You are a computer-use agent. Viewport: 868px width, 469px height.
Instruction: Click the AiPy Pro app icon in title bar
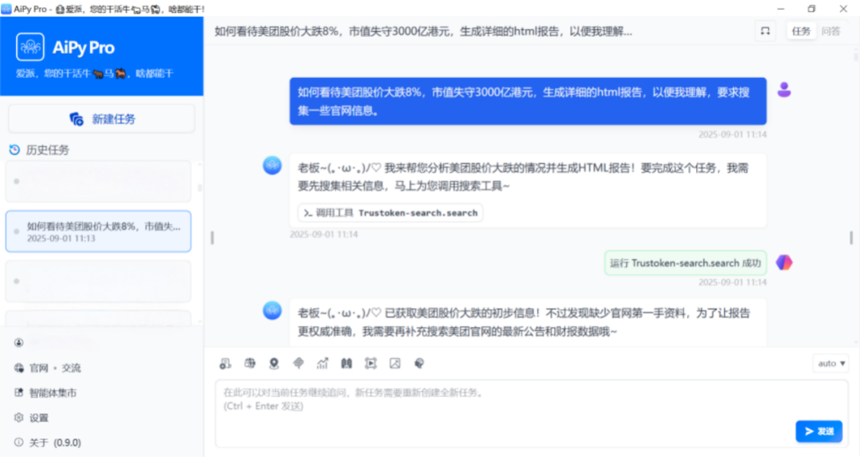click(6, 9)
